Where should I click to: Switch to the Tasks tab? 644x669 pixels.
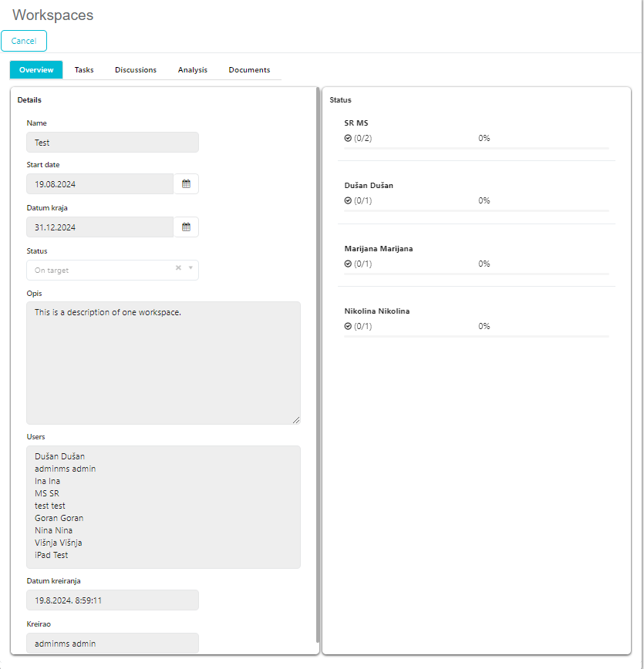tap(84, 70)
